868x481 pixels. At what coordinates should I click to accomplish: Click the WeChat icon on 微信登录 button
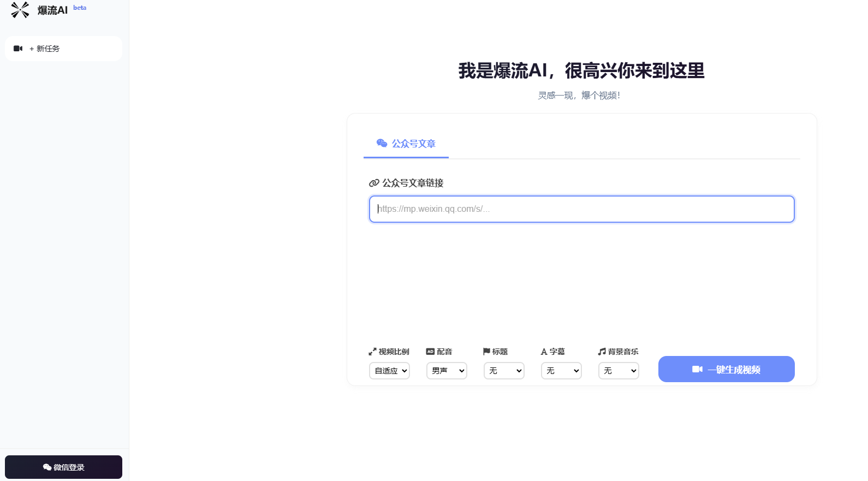pyautogui.click(x=47, y=467)
